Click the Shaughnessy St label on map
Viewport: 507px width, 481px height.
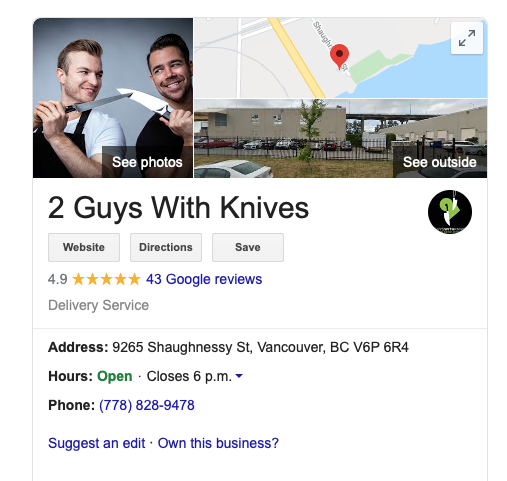point(330,45)
